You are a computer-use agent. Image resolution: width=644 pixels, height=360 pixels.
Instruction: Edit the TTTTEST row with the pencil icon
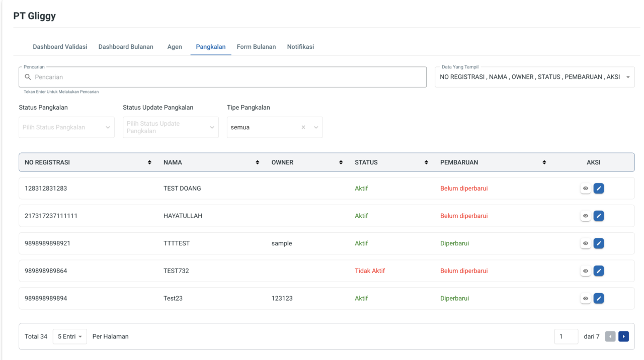pyautogui.click(x=599, y=243)
